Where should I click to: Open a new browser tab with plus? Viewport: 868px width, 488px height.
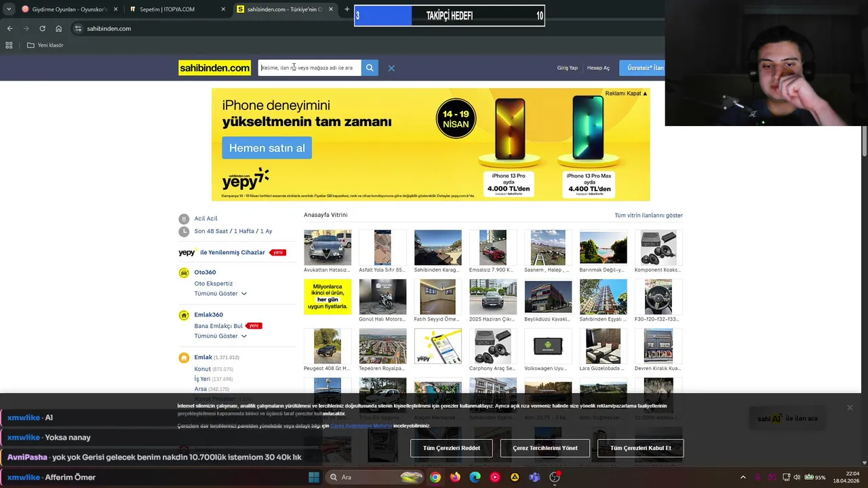point(347,9)
